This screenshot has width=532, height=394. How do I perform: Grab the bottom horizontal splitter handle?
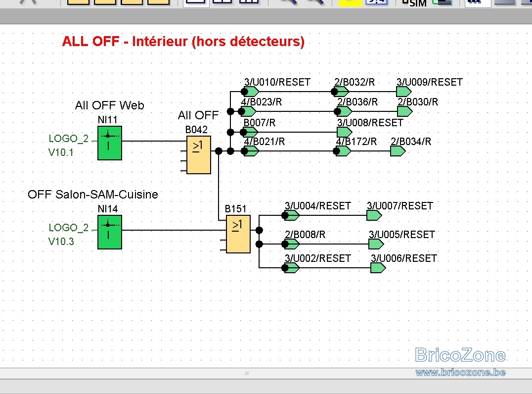click(247, 373)
